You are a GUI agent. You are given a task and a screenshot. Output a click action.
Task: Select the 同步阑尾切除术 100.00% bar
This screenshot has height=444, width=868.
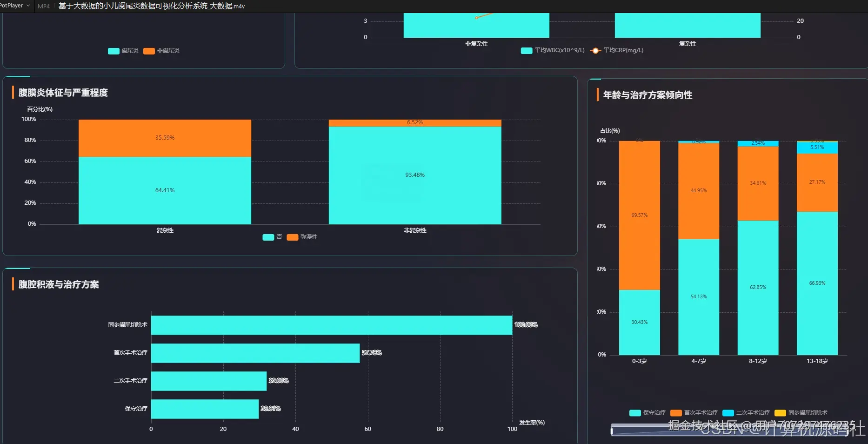(332, 325)
